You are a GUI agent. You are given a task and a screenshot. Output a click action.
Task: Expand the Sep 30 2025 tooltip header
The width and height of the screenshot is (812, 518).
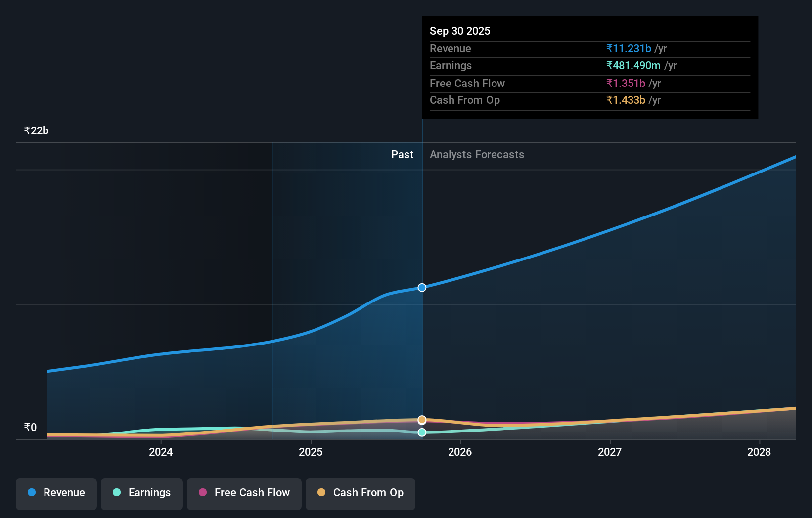click(460, 31)
